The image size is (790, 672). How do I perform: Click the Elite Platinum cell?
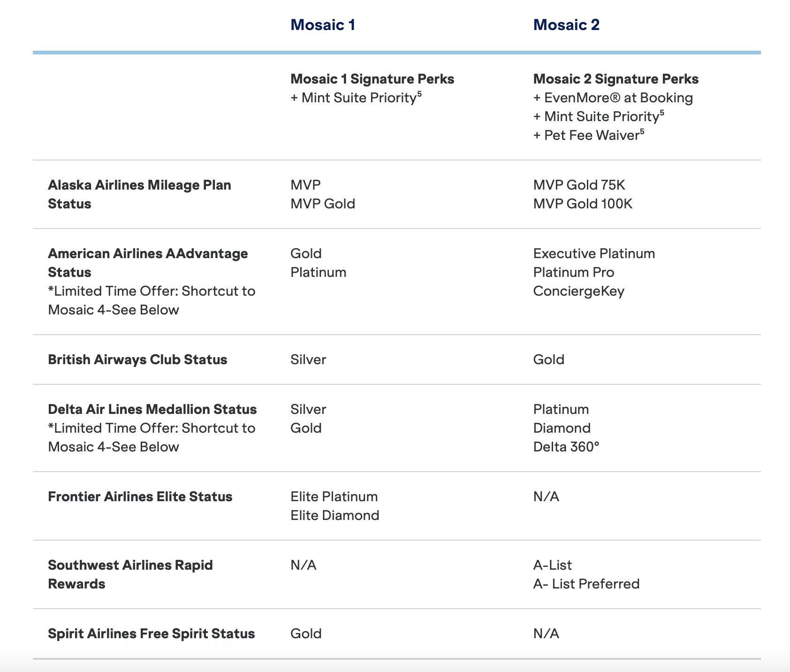coord(334,496)
